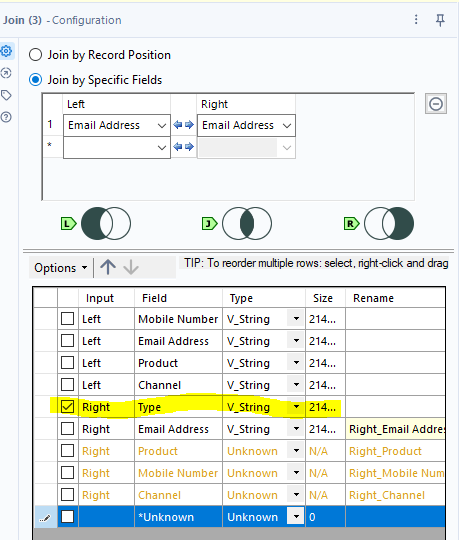Click the R right anchor icon

point(352,224)
